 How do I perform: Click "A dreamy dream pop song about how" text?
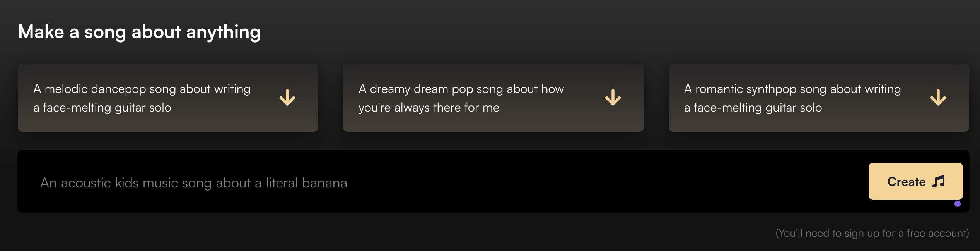click(x=461, y=89)
